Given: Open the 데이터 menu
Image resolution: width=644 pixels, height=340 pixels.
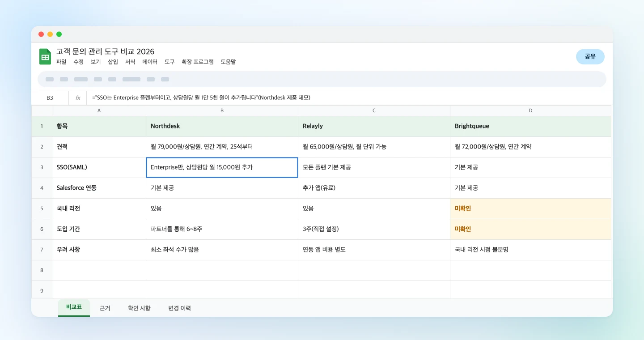Looking at the screenshot, I should pyautogui.click(x=150, y=62).
